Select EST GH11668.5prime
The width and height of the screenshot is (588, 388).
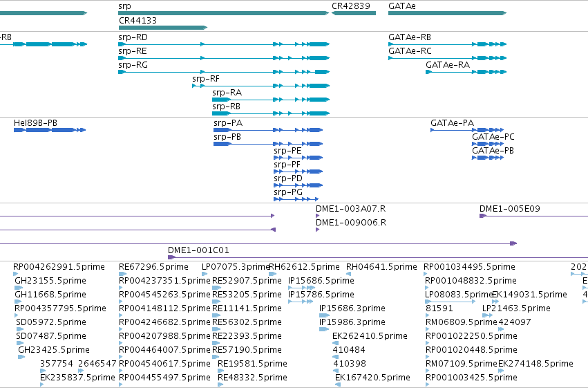click(18, 302)
